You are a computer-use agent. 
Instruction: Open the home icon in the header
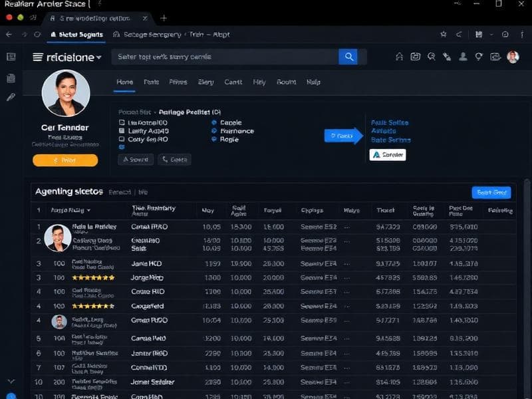400,57
